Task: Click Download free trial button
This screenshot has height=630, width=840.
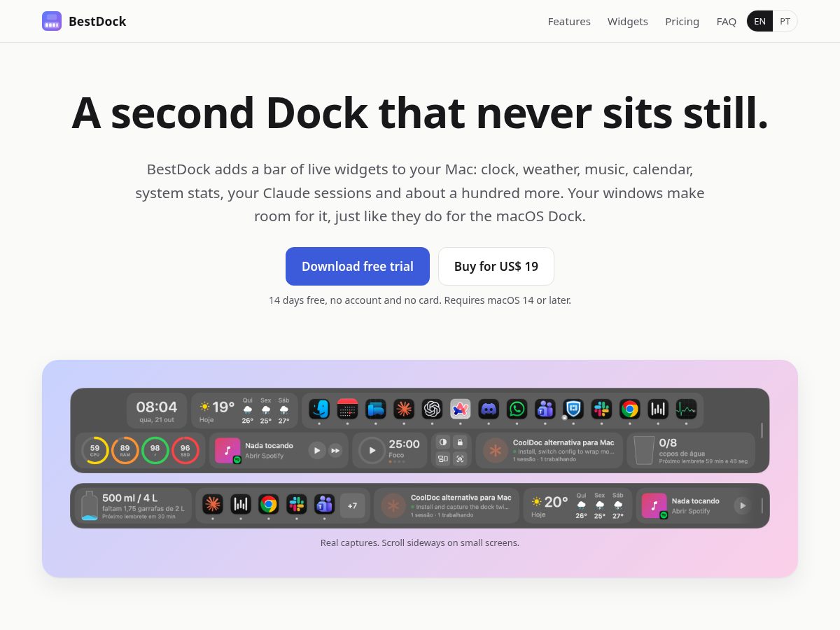Action: (x=358, y=266)
